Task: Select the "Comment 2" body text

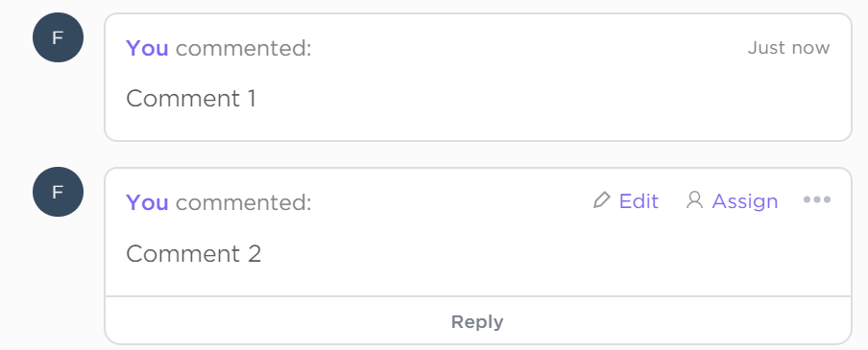Action: tap(194, 254)
